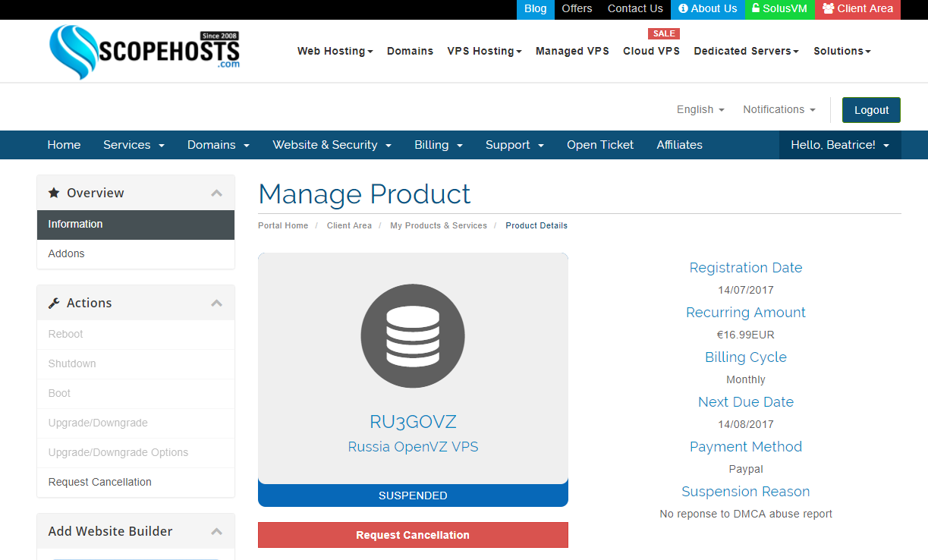Click the Logout button
The image size is (928, 560).
click(870, 110)
